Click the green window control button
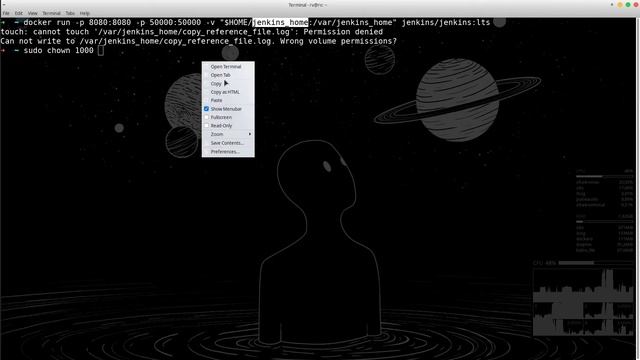 pos(628,5)
